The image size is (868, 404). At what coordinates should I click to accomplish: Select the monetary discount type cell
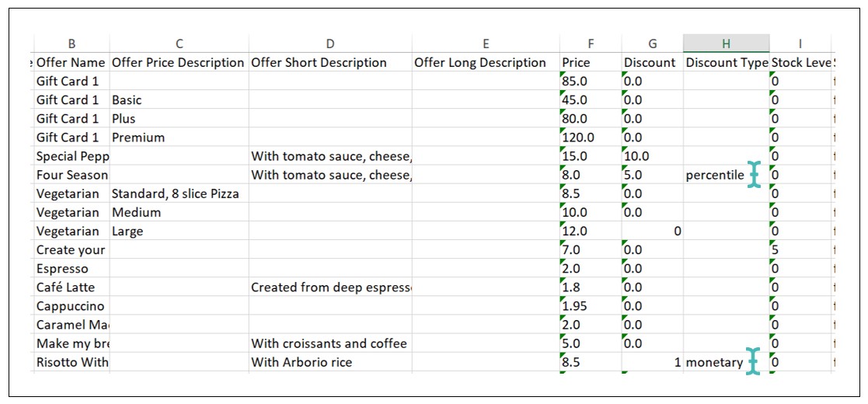pos(714,362)
